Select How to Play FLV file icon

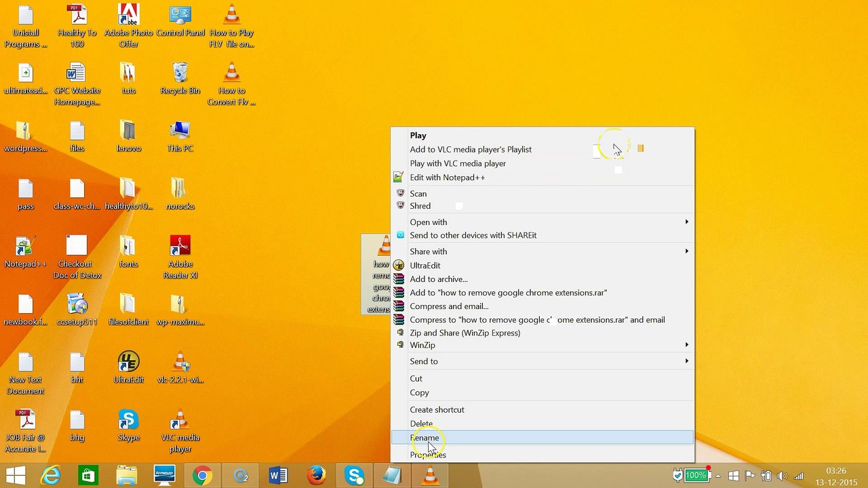[231, 27]
